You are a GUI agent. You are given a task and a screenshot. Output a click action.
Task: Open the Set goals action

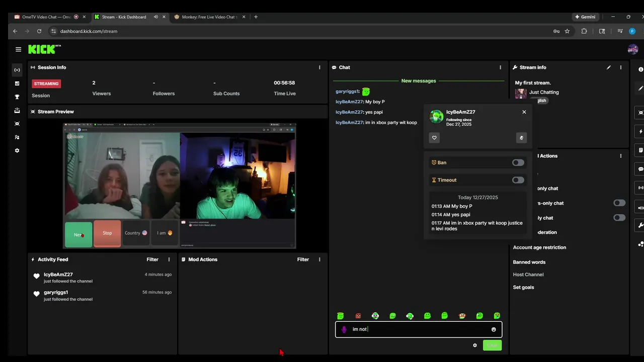524,288
